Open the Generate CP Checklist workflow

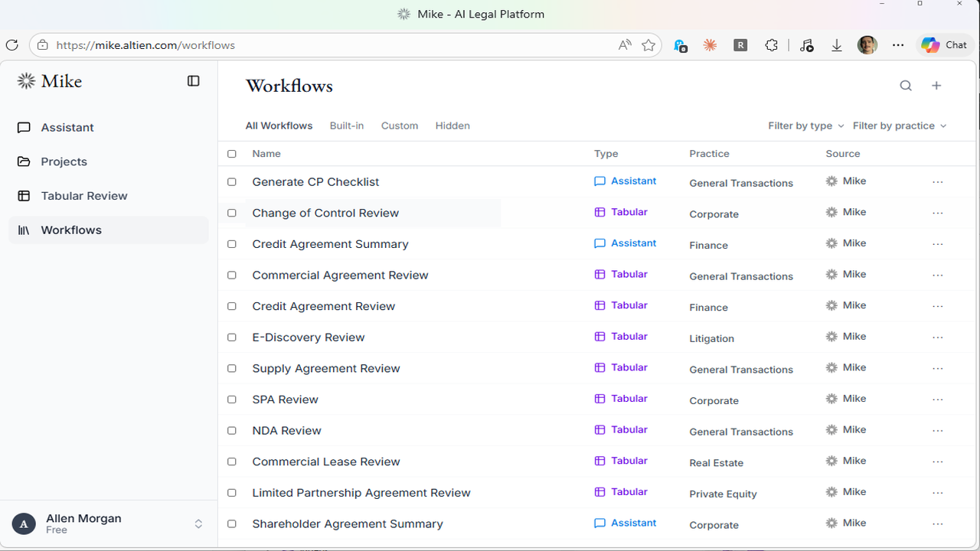point(316,182)
